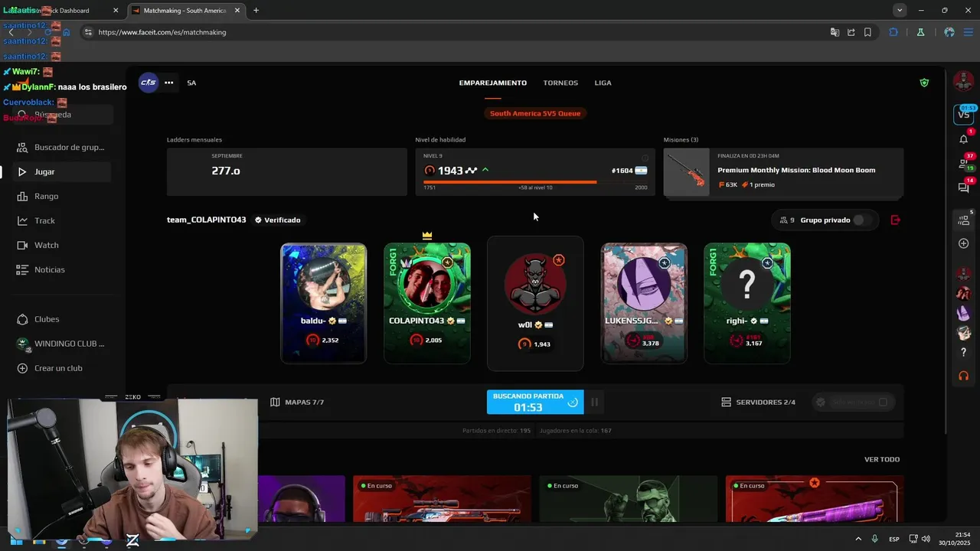Viewport: 980px width, 551px height.
Task: Switch to the Emparejamiento tab
Action: click(x=493, y=83)
